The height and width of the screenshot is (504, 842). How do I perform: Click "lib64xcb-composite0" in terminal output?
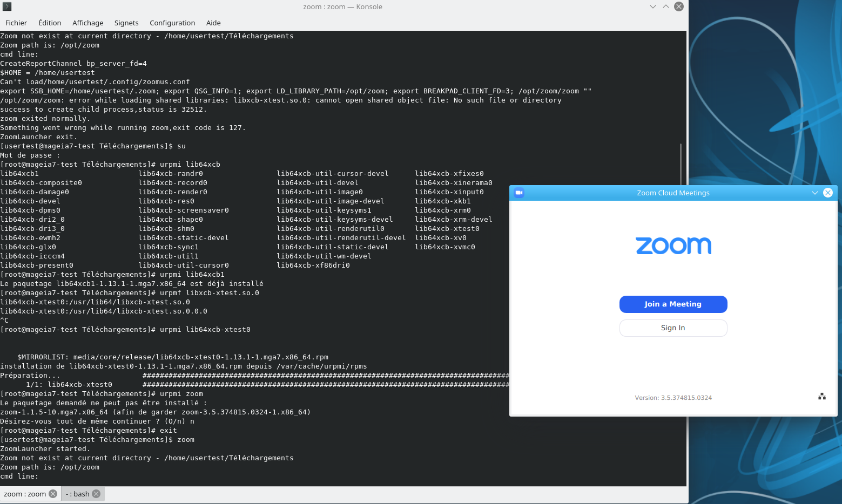pyautogui.click(x=41, y=183)
